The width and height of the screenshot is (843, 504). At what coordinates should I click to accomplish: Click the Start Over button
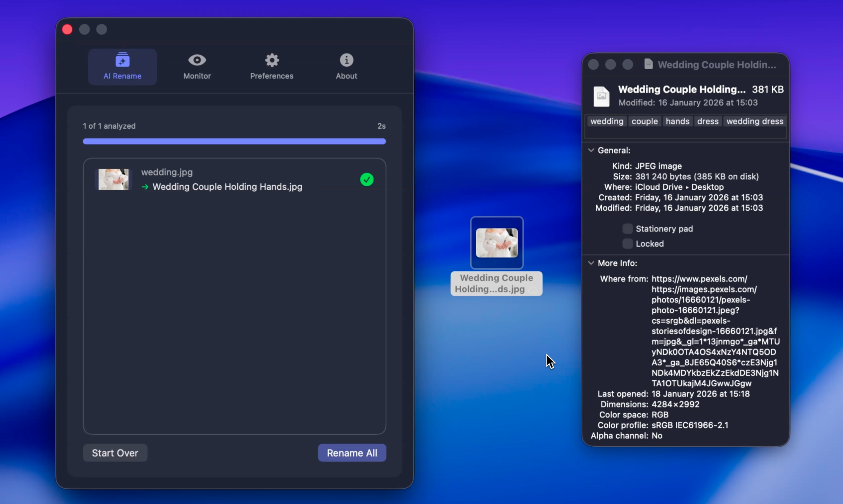[115, 453]
